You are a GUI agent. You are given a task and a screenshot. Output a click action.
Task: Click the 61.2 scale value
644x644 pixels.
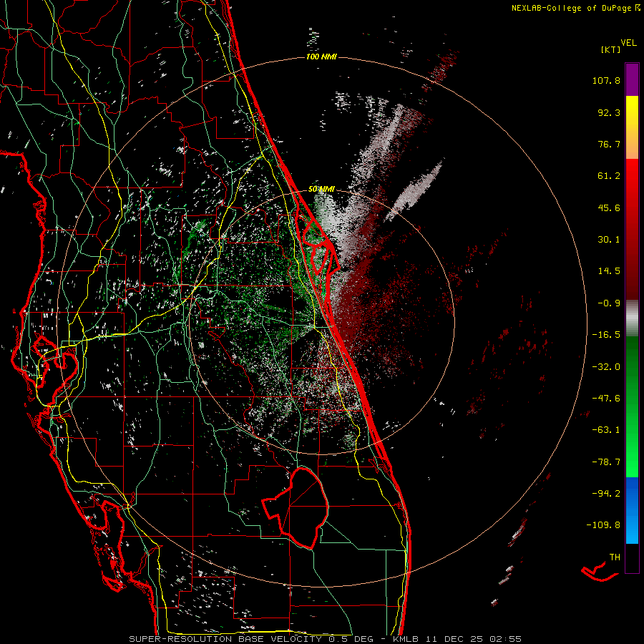click(x=609, y=176)
